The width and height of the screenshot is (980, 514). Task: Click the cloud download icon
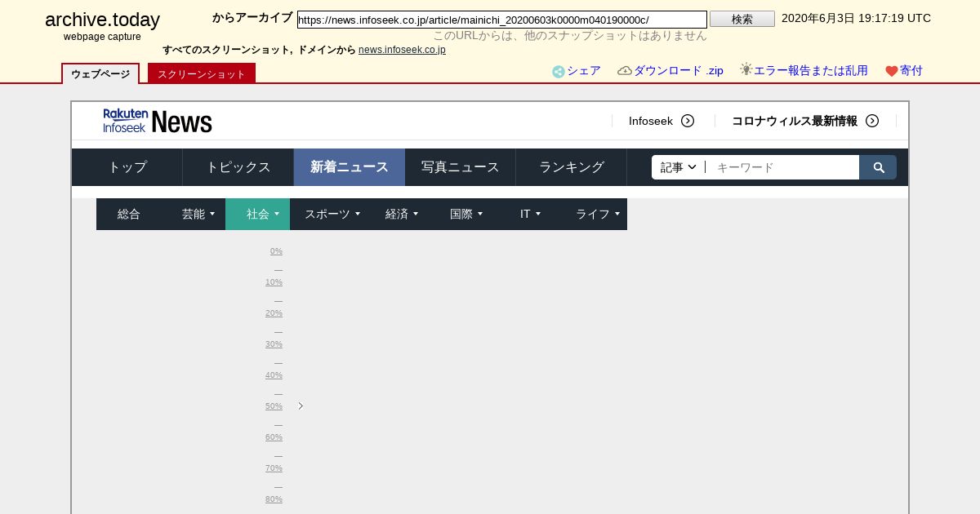(x=625, y=71)
